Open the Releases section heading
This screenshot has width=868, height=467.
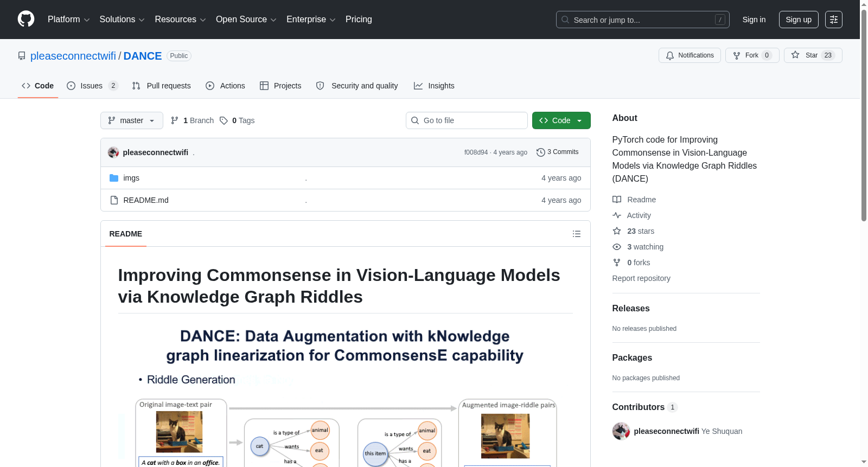tap(631, 308)
